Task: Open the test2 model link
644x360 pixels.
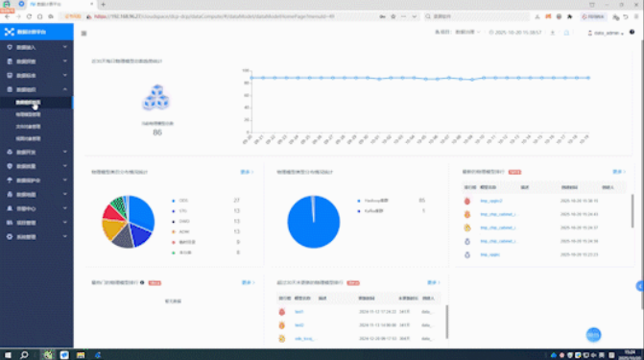Action: pos(299,325)
